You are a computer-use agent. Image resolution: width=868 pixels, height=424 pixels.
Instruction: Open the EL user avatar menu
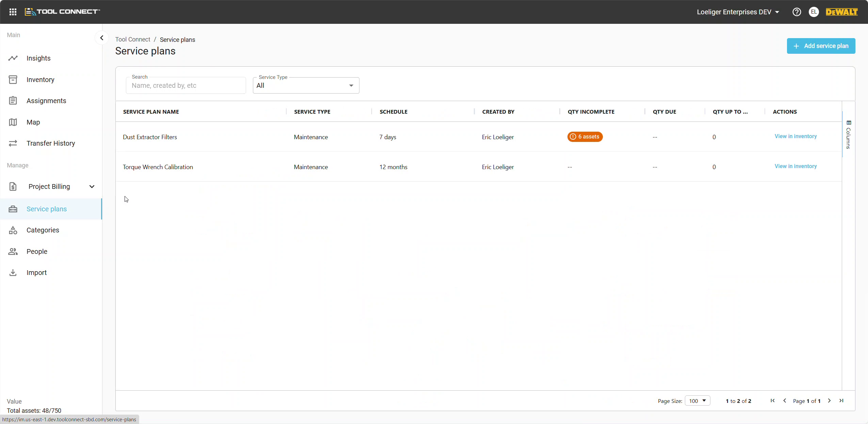click(x=814, y=12)
